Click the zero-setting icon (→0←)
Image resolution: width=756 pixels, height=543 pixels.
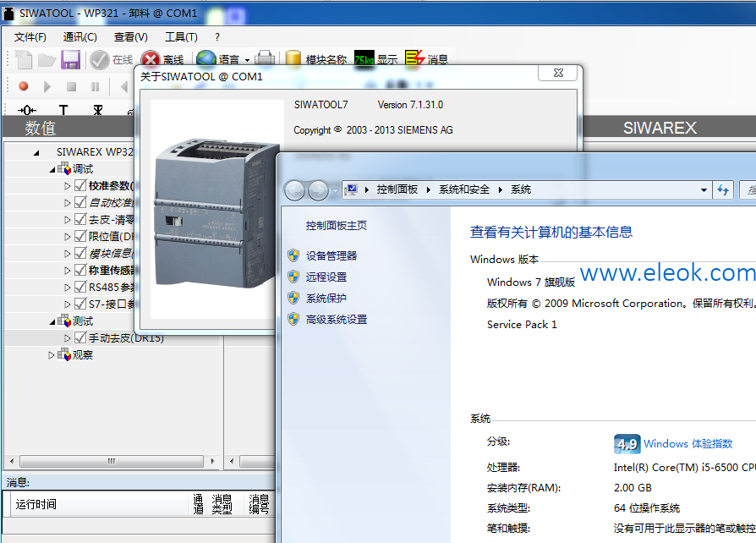point(27,110)
